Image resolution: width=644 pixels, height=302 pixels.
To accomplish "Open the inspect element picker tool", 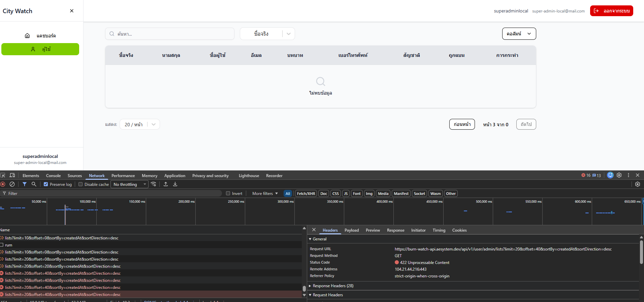I will pyautogui.click(x=3, y=175).
